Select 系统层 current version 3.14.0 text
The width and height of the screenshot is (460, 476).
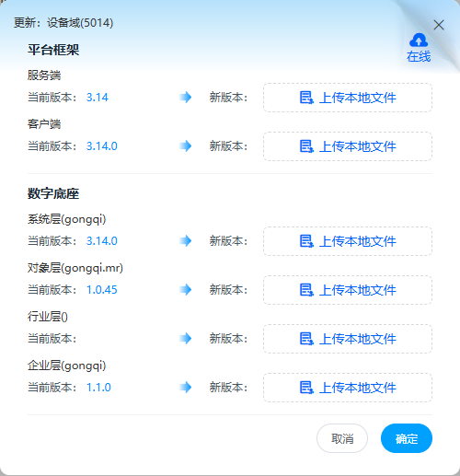pyautogui.click(x=102, y=241)
